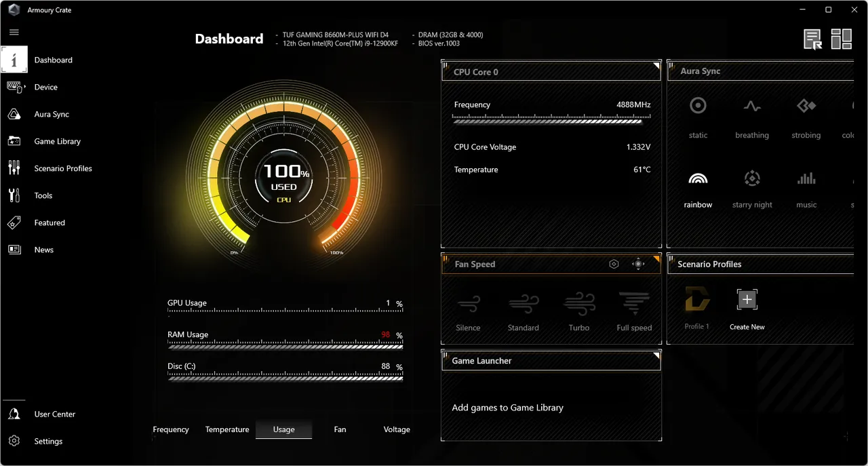Switch to the Voltage tab

tap(397, 429)
